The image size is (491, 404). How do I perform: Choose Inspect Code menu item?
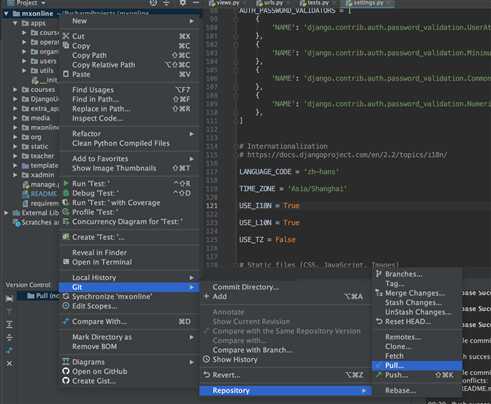point(130,118)
